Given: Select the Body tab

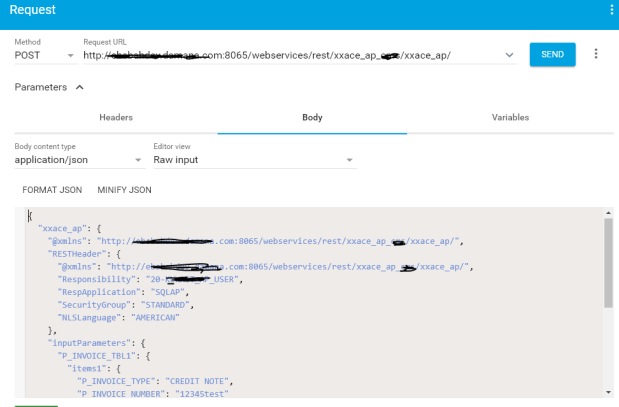Looking at the screenshot, I should pyautogui.click(x=312, y=118).
